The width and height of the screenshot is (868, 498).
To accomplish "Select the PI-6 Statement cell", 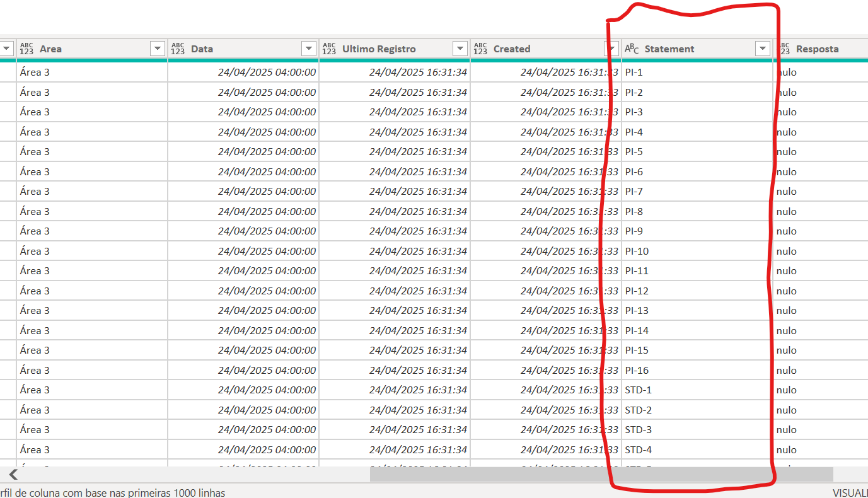I will point(697,171).
